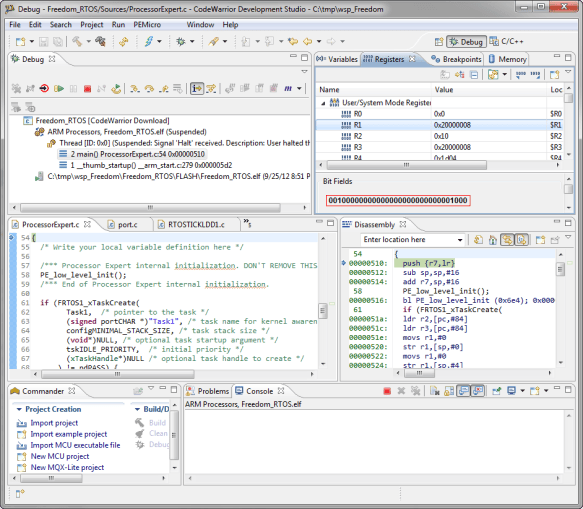
Task: Open the Window menu
Action: pos(200,25)
